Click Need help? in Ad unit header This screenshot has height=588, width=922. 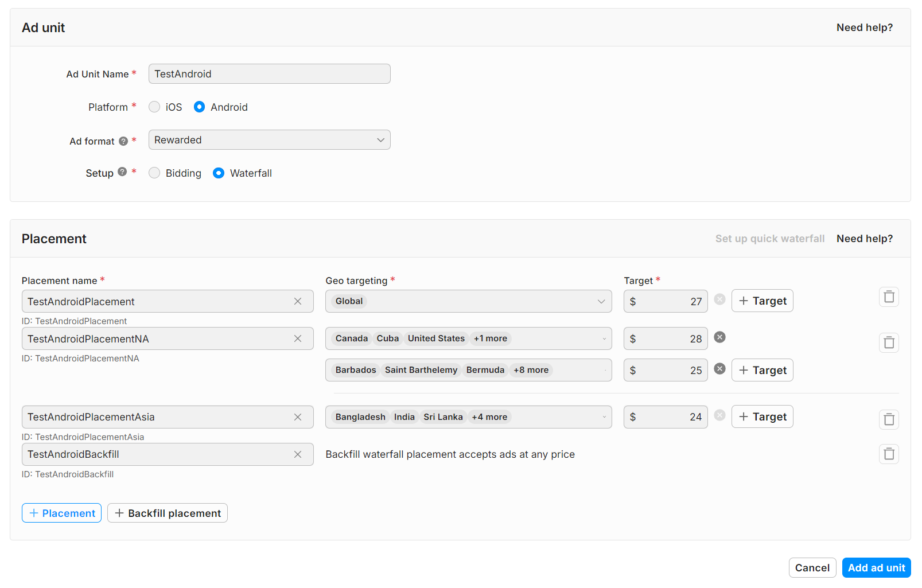tap(864, 28)
